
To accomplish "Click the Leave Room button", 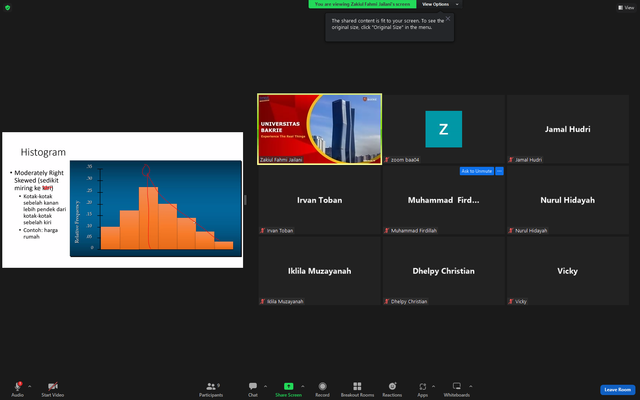I will [617, 389].
